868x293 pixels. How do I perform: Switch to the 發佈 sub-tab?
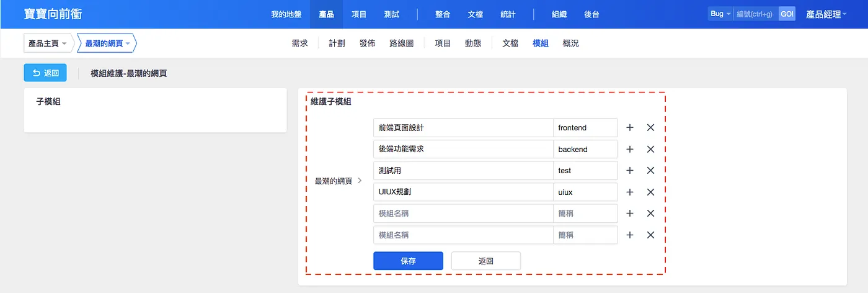click(x=367, y=43)
